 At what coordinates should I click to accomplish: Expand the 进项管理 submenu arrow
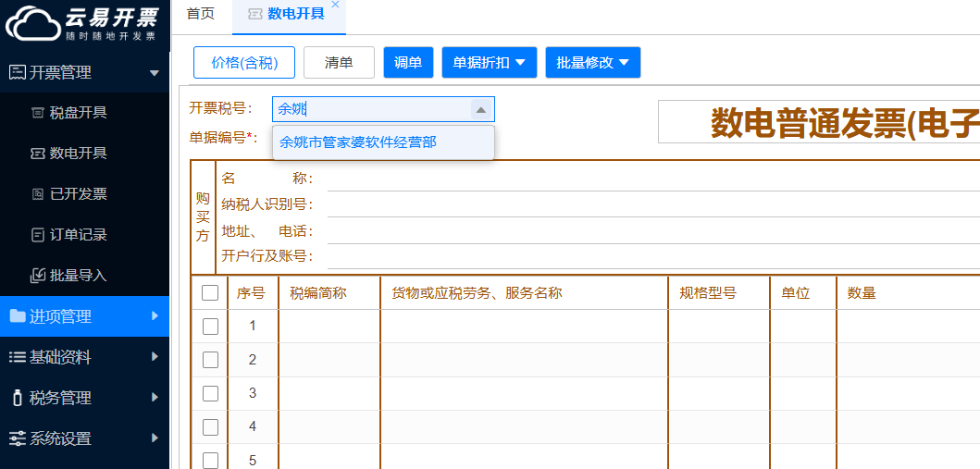pos(155,316)
